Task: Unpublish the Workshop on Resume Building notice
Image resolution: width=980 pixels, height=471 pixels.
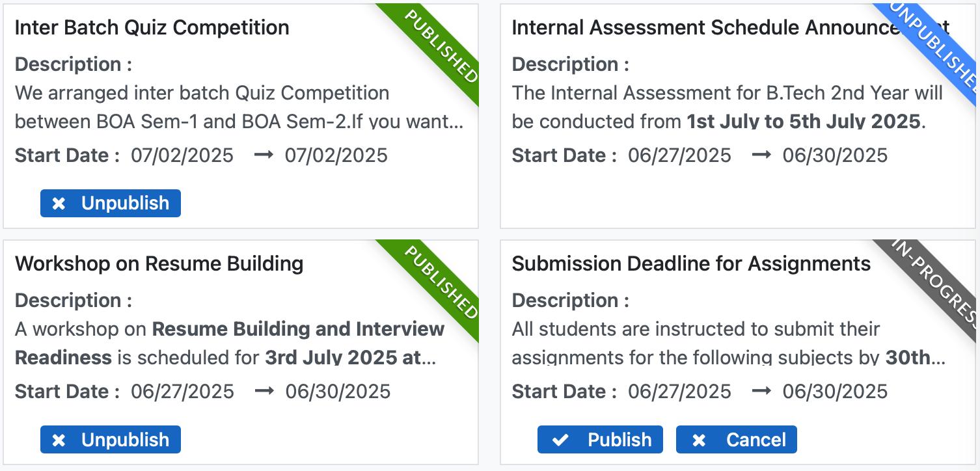Action: coord(111,440)
